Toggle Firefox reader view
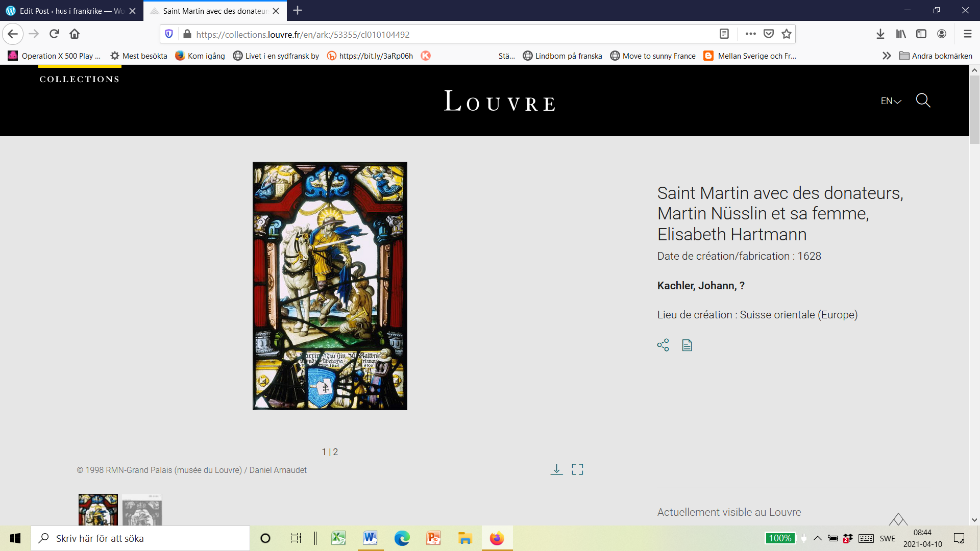This screenshot has width=980, height=551. pyautogui.click(x=724, y=34)
